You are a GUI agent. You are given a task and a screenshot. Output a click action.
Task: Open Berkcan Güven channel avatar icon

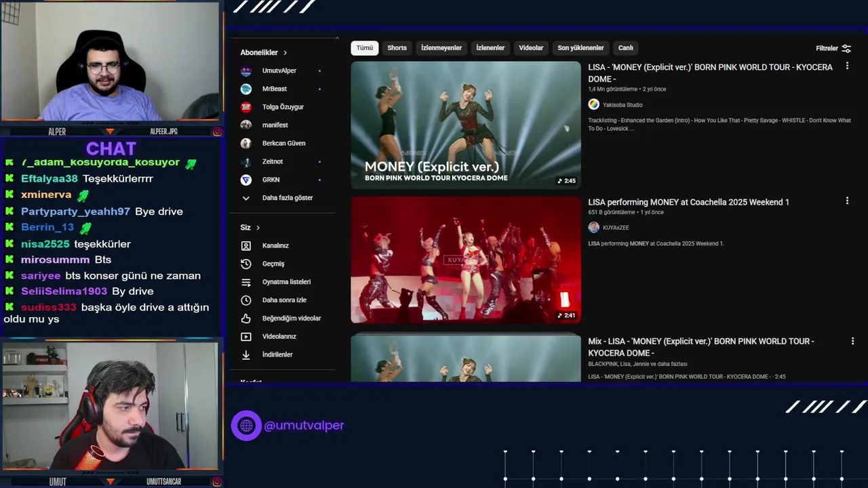(x=246, y=143)
